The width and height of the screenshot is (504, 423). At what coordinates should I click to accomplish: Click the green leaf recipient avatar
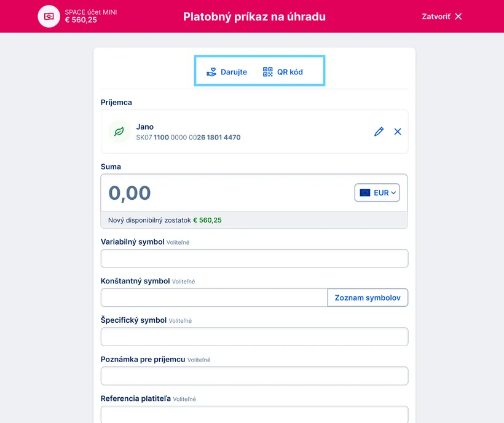(x=119, y=132)
